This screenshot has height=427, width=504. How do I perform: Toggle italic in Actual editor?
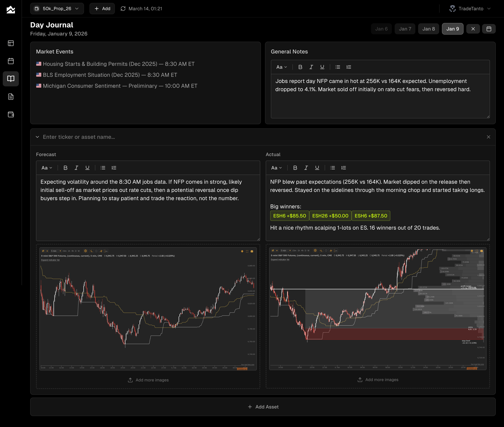[x=306, y=168]
